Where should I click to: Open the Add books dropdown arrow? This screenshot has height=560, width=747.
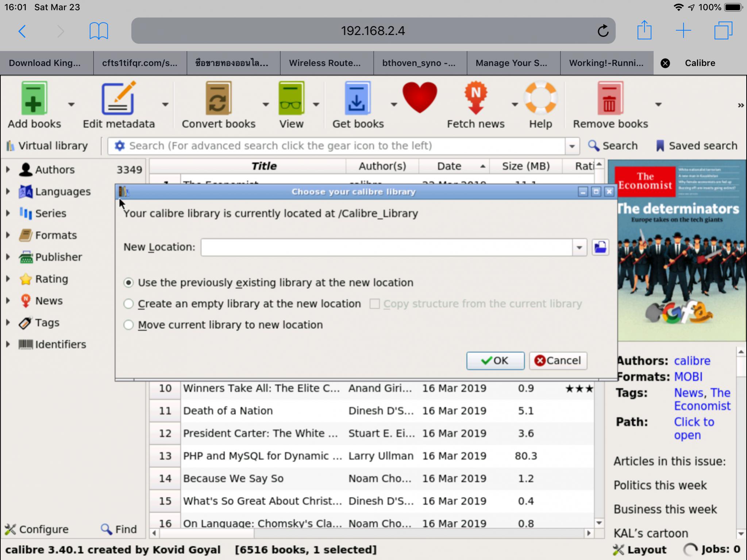72,105
